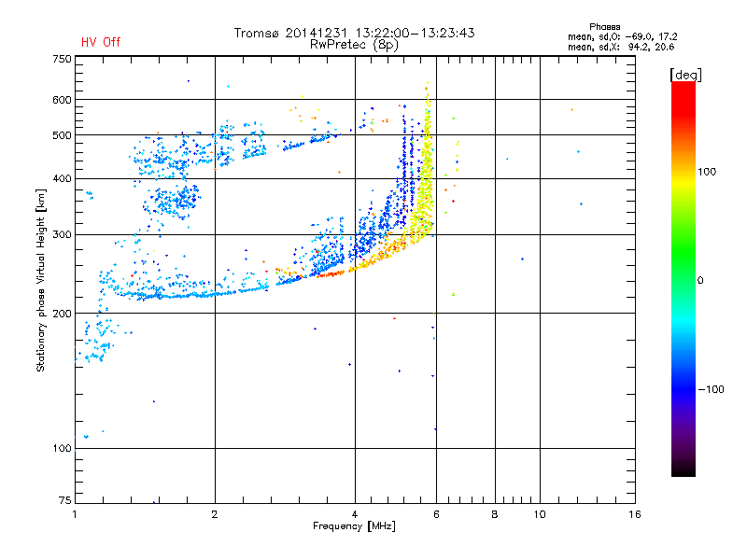The image size is (747, 560).
Task: Click the '300' y-axis tick label
Action: (x=62, y=235)
